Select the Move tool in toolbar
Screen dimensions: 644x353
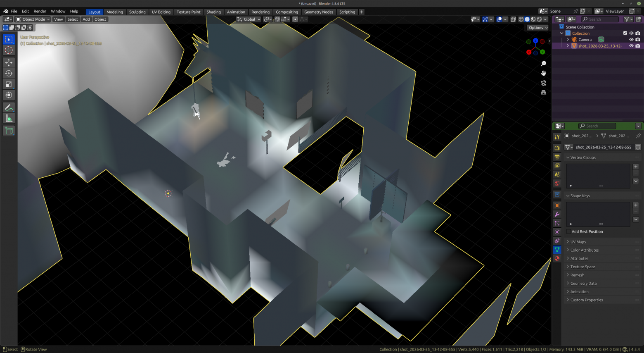tap(9, 62)
